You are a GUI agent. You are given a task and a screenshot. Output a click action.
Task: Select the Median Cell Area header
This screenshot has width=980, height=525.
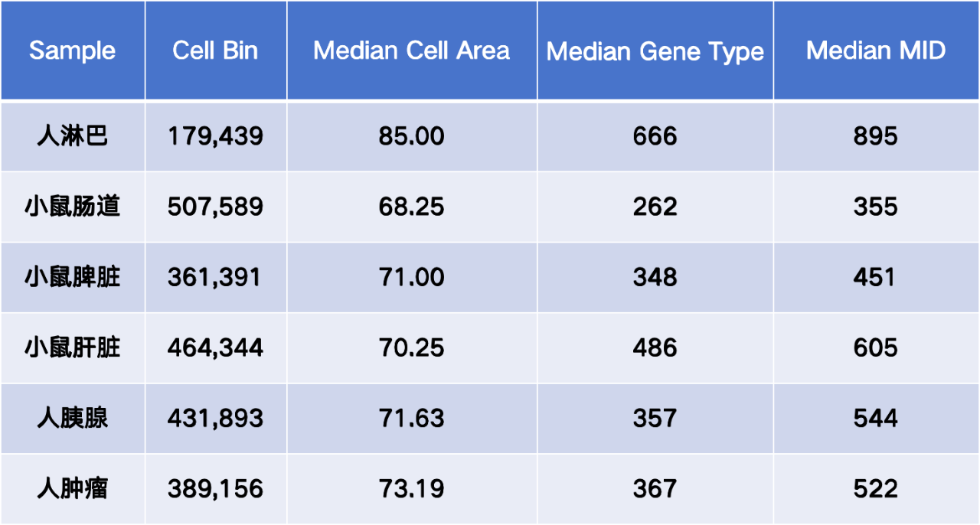click(x=411, y=51)
